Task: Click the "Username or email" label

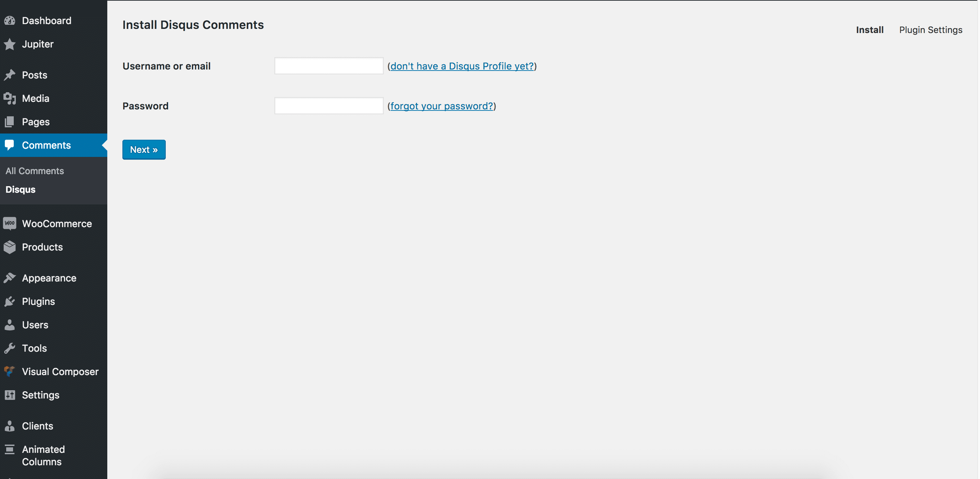Action: pos(166,66)
